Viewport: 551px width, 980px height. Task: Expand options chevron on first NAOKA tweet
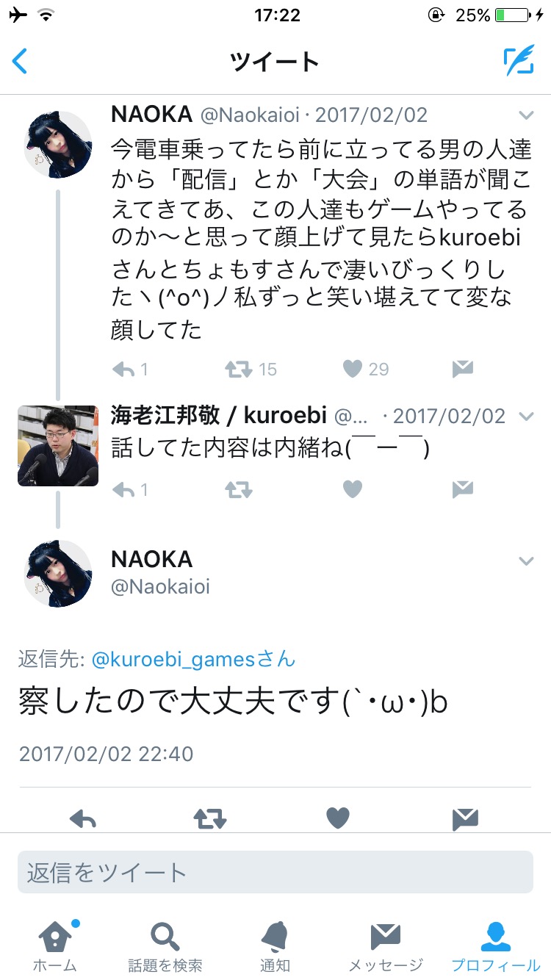coord(526,115)
